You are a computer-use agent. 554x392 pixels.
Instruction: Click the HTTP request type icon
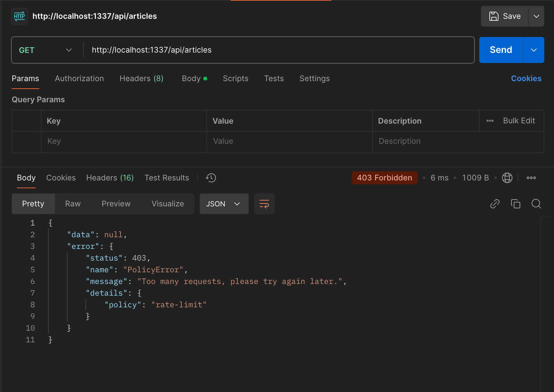tap(19, 16)
